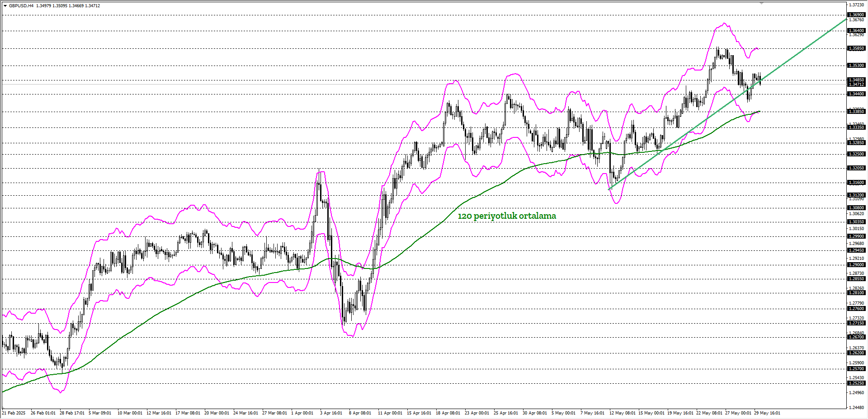Viewport: 868px width, 419px height.
Task: Click the '11 Apr 00:01' time axis label
Action: [x=390, y=413]
